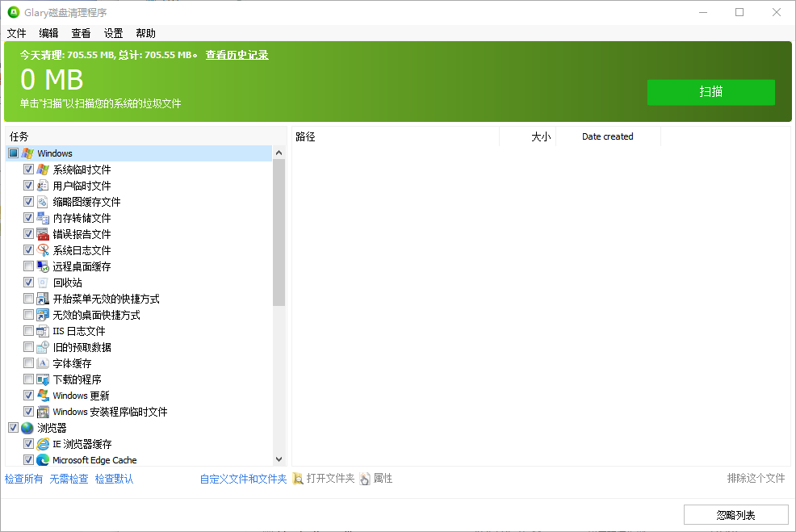The width and height of the screenshot is (796, 532).
Task: Click the task list scrollbar down arrow
Action: (x=279, y=459)
